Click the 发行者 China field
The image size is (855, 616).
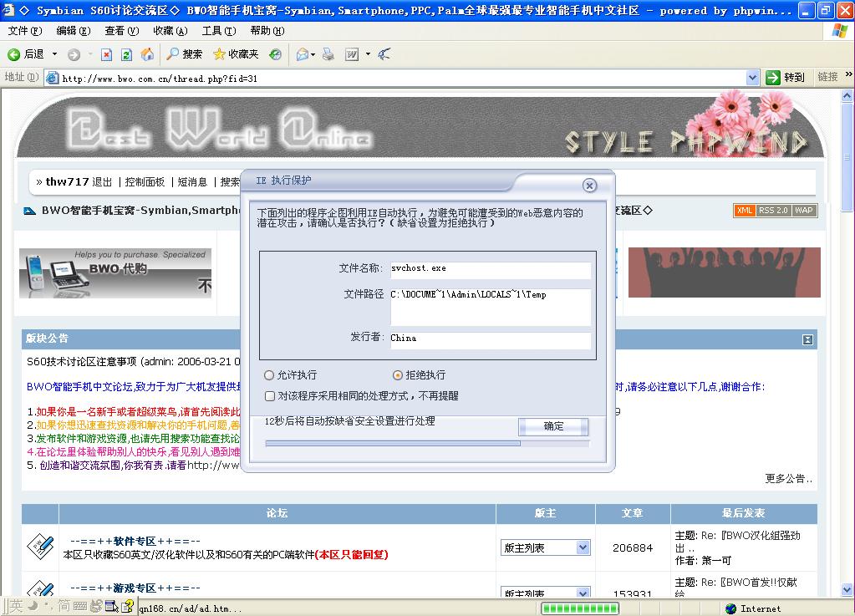[491, 340]
